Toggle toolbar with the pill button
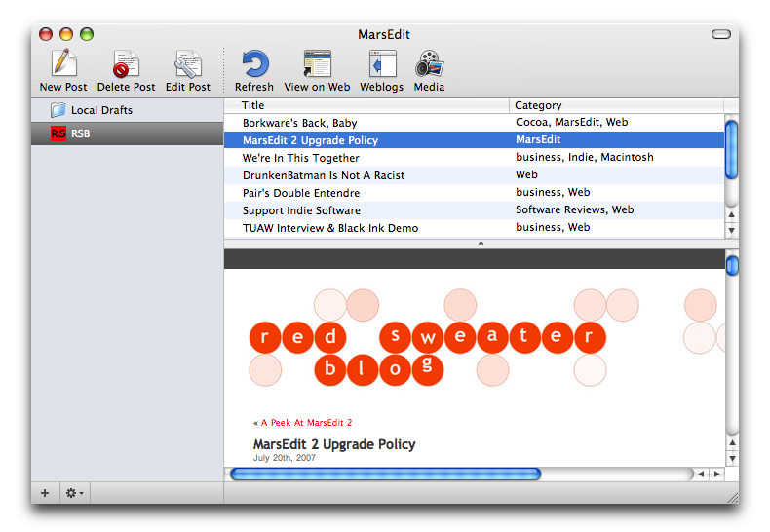 click(x=721, y=34)
